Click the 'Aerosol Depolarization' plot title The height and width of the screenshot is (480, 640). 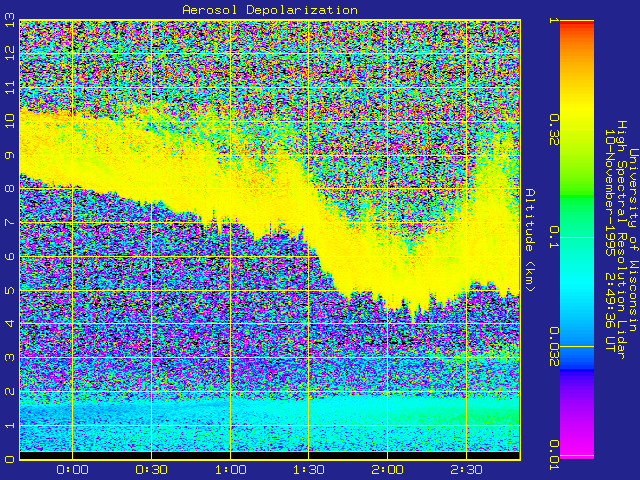(x=270, y=10)
